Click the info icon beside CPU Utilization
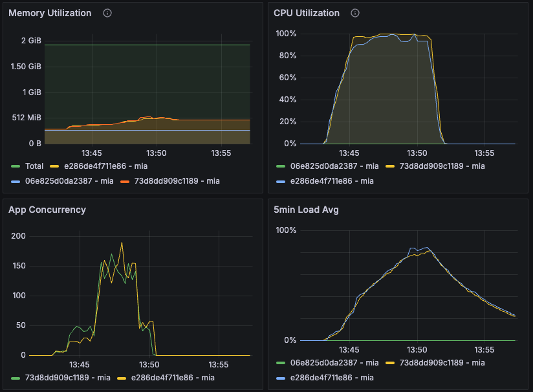 pos(355,14)
